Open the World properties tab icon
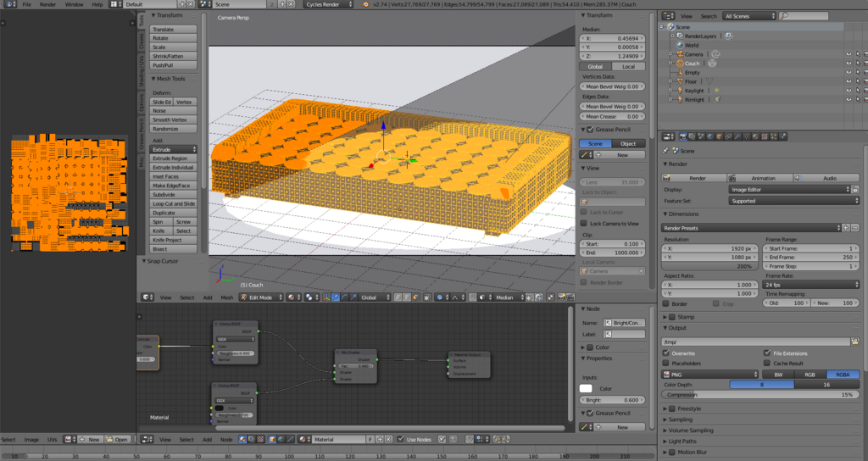Viewport: 868px width, 461px height. click(710, 136)
